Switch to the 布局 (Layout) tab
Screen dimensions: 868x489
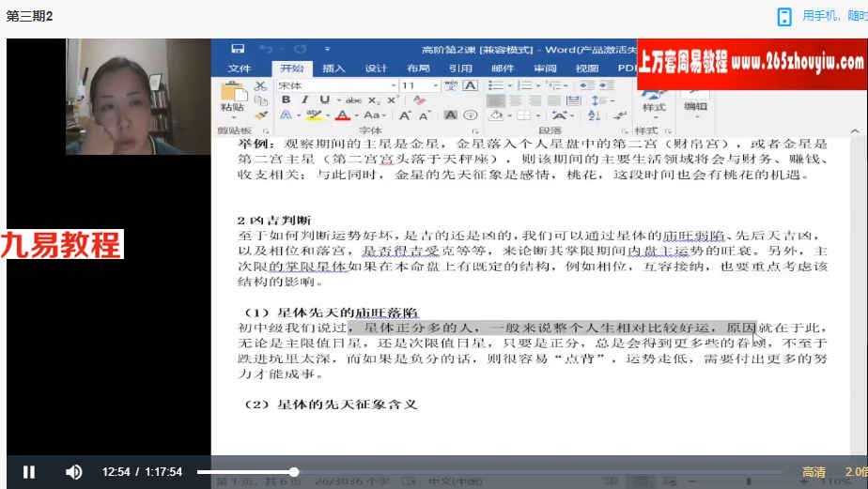(418, 68)
